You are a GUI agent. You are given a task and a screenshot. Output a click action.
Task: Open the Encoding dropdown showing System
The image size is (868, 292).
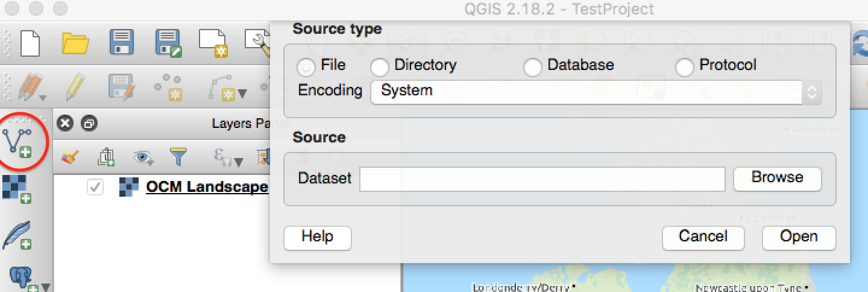[596, 92]
